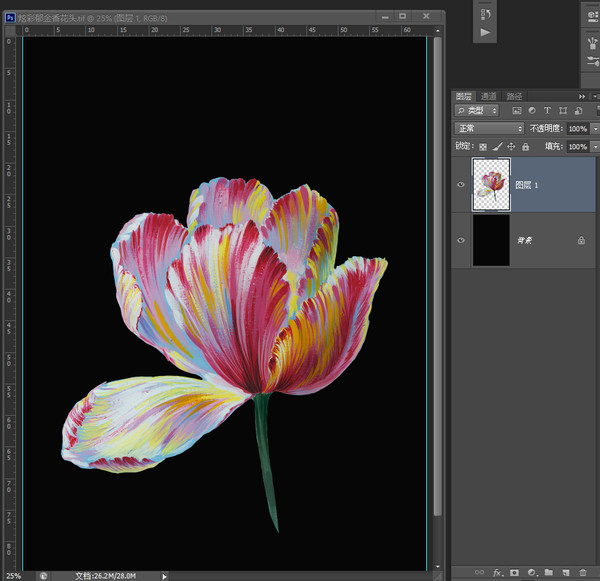This screenshot has width=600, height=581.
Task: Filter layers by type (T) icon
Action: (x=547, y=111)
